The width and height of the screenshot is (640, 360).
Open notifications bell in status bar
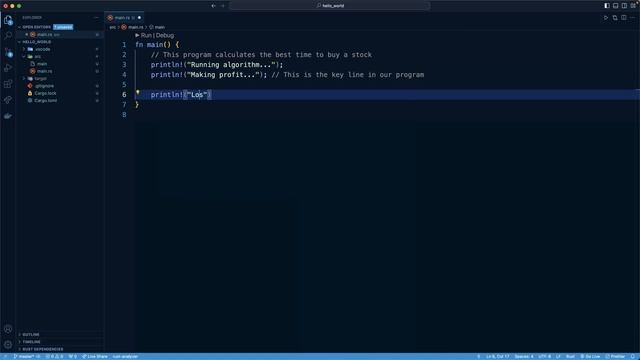[x=633, y=356]
